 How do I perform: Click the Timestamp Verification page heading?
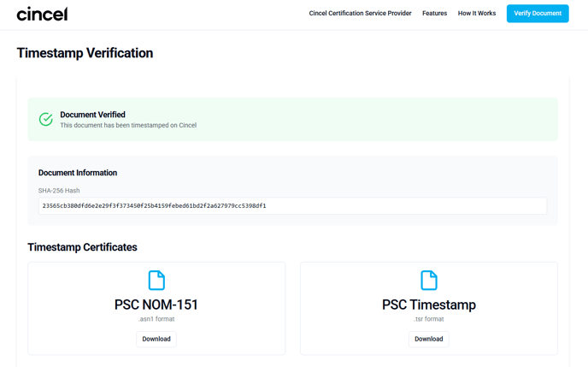coord(85,53)
